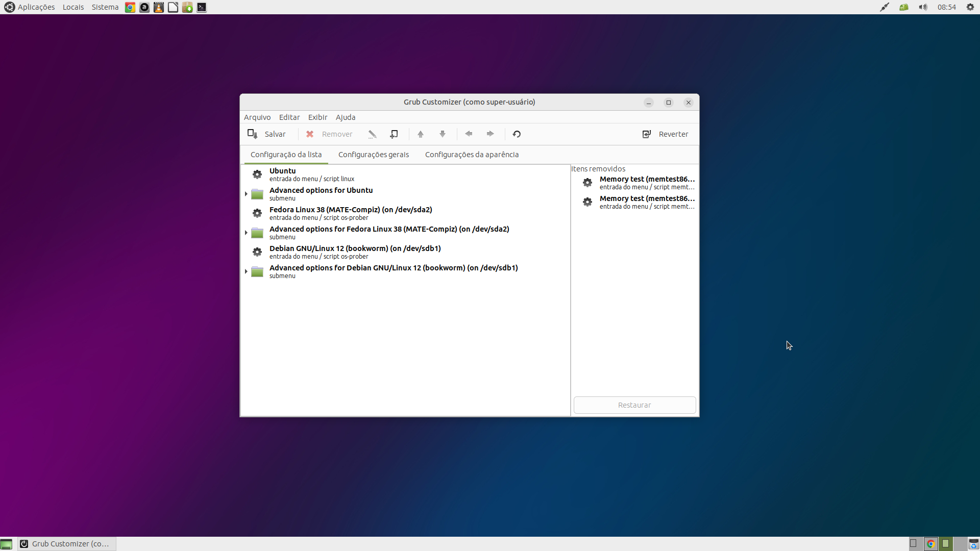Click the new entry toolbar icon
Screen dimensions: 980x551
[394, 134]
